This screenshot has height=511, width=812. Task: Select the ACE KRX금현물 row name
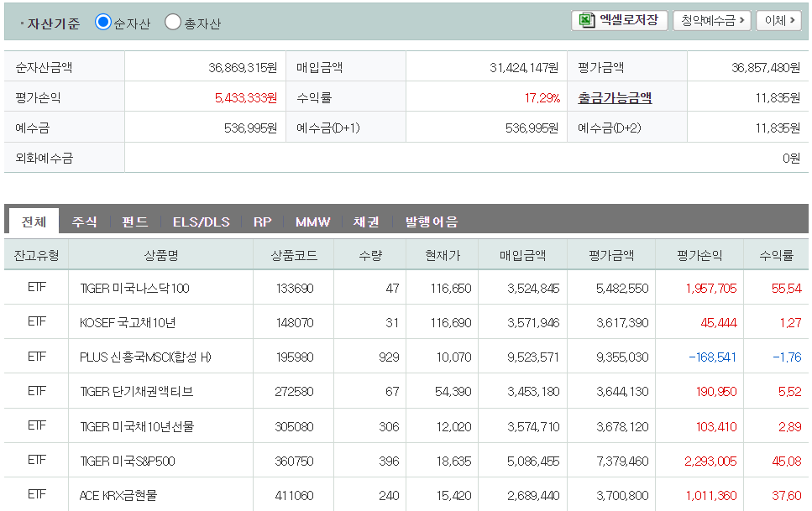(118, 495)
